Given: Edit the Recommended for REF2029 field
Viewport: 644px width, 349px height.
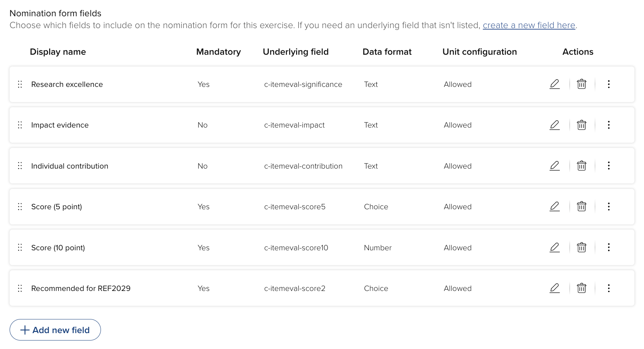Looking at the screenshot, I should [555, 288].
